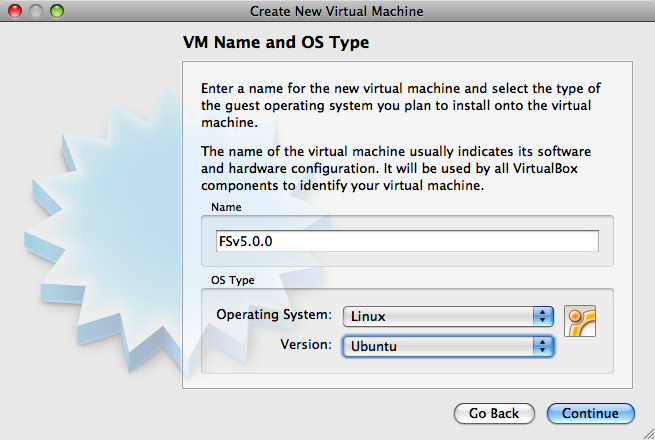Zoom the window using the green button
Image resolution: width=655 pixels, height=440 pixels.
(55, 11)
